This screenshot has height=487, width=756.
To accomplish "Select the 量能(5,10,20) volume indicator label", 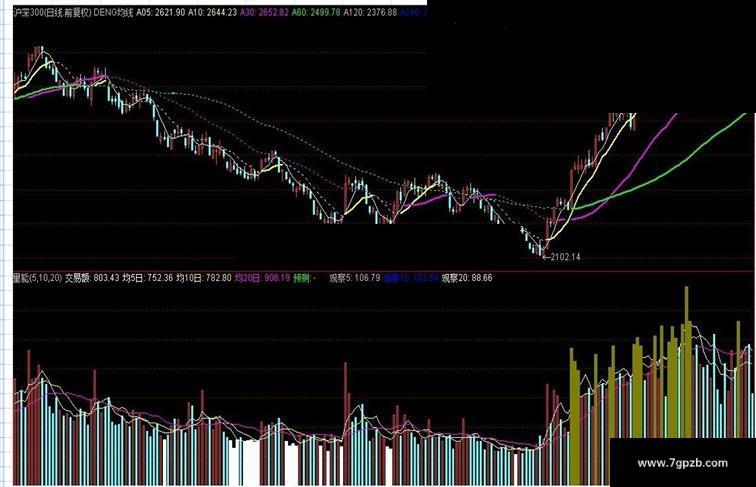I will pos(38,278).
